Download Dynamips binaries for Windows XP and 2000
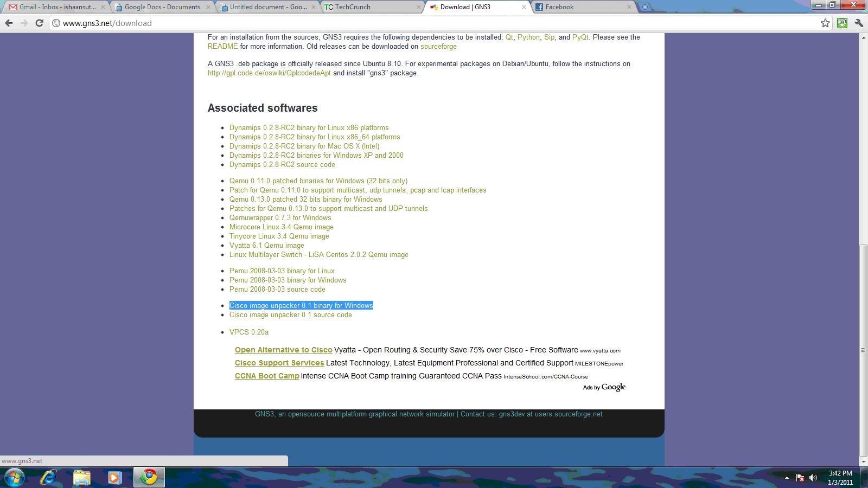The width and height of the screenshot is (868, 488). coord(316,156)
